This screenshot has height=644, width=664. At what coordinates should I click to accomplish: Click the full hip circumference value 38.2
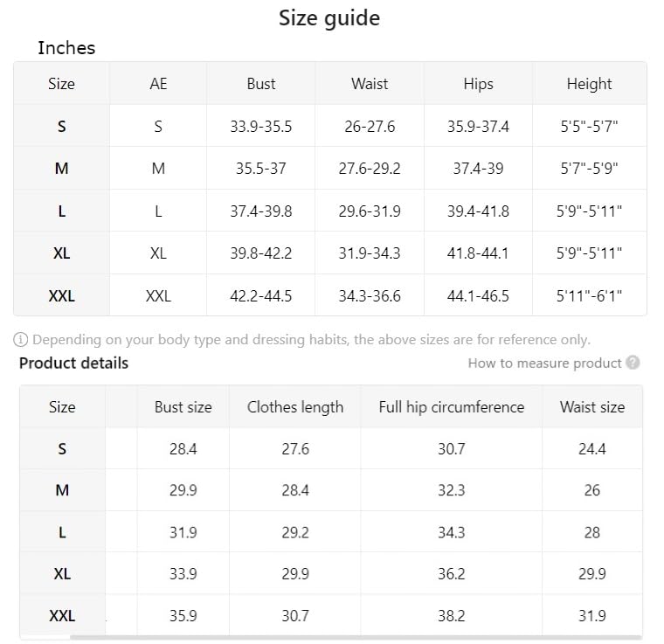[x=451, y=616]
